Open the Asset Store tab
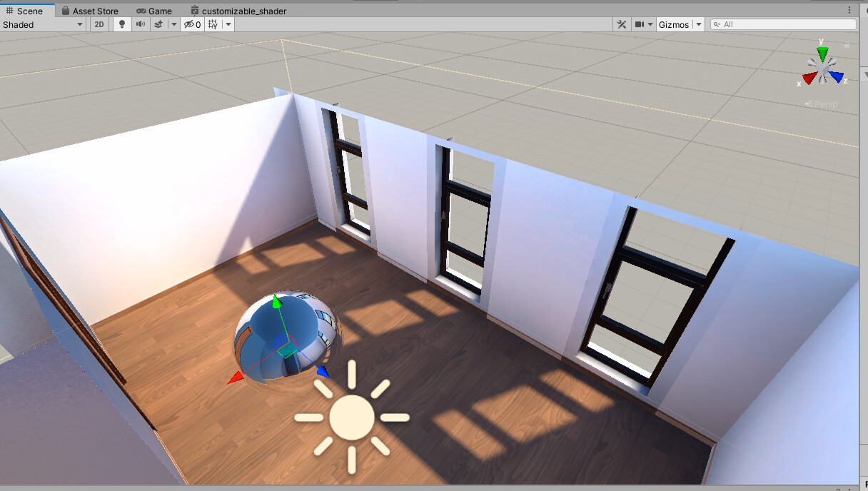This screenshot has width=868, height=491. [x=94, y=10]
